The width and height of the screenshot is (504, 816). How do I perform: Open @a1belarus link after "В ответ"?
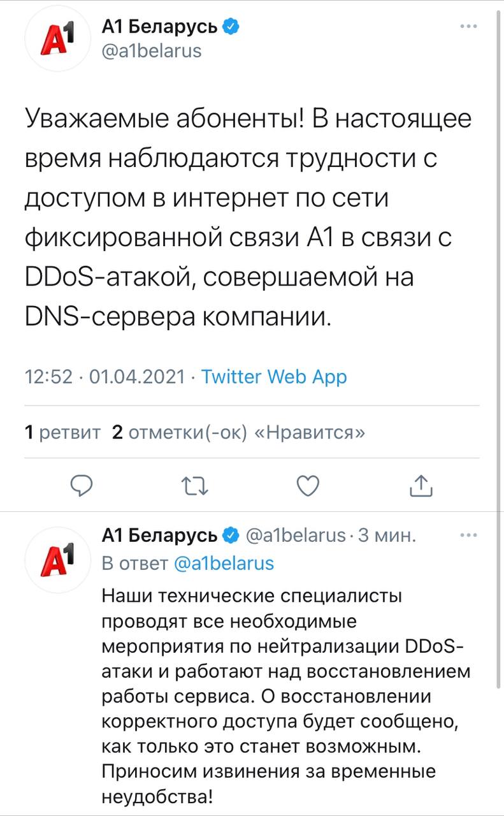click(x=224, y=564)
